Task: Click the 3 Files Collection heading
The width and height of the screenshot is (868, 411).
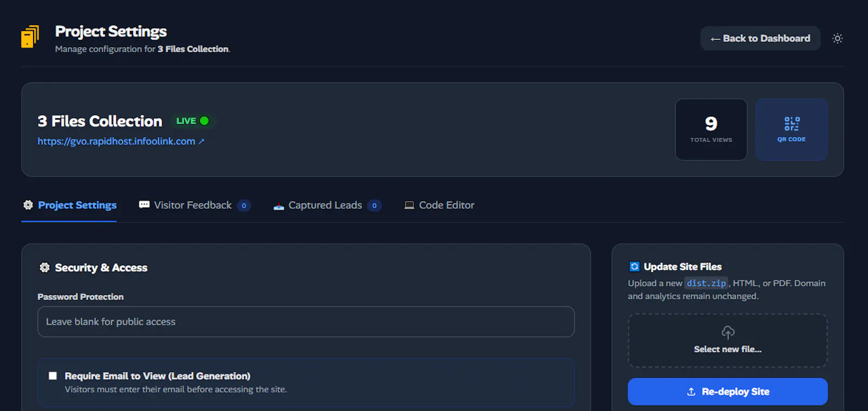Action: pos(100,121)
